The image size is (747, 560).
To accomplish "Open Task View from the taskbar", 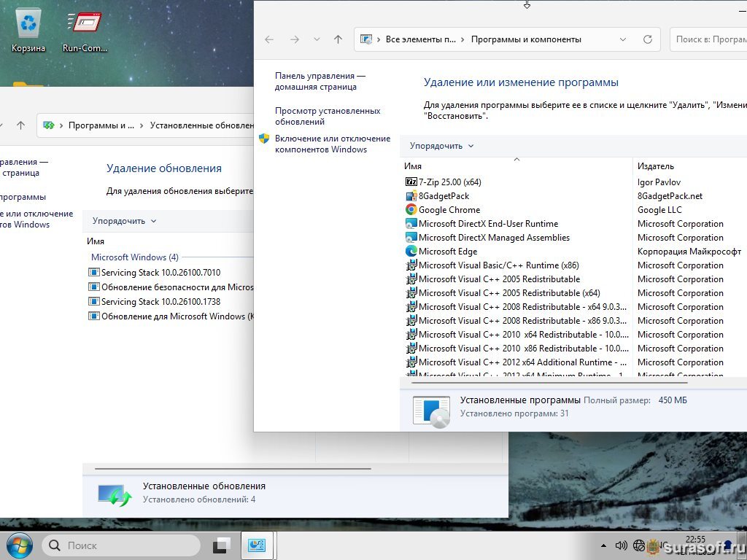I will [222, 545].
